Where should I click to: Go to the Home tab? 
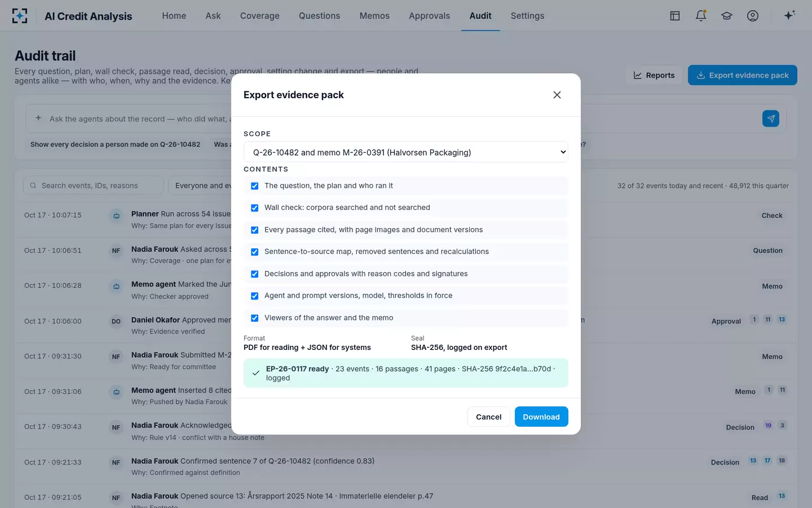click(x=174, y=16)
